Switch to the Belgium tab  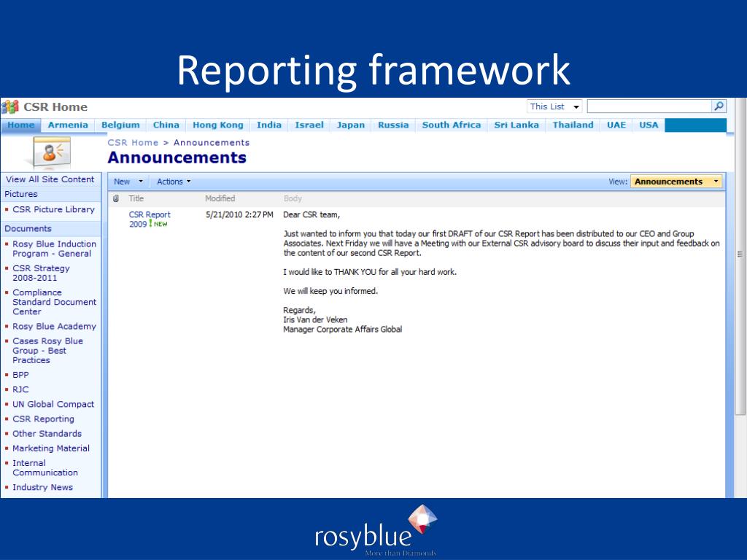(x=120, y=125)
